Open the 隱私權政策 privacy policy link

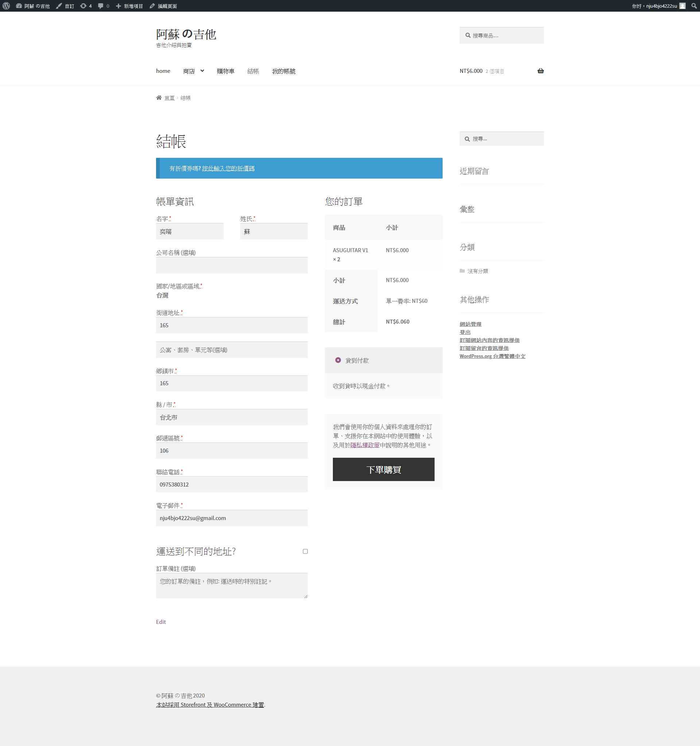point(365,445)
